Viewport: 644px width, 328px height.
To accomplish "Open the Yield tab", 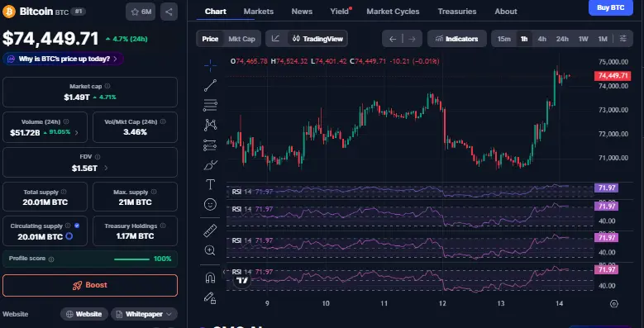I will 340,12.
